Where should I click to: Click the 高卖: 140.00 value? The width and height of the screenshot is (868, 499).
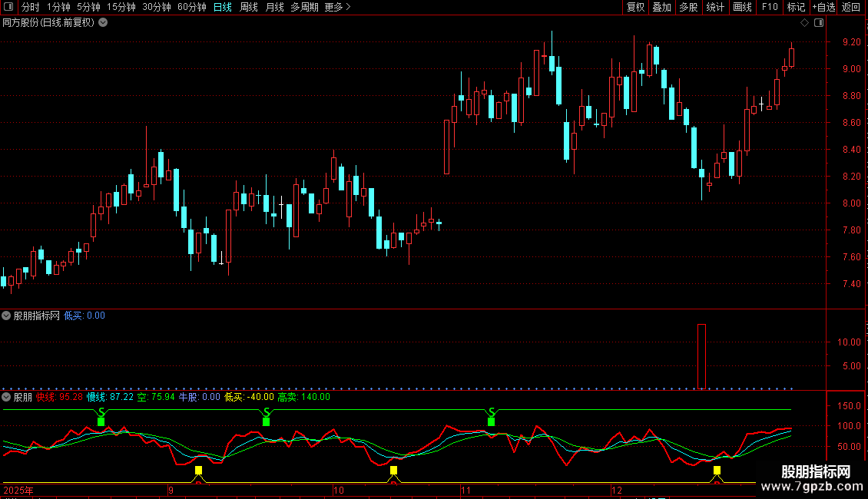pyautogui.click(x=304, y=397)
